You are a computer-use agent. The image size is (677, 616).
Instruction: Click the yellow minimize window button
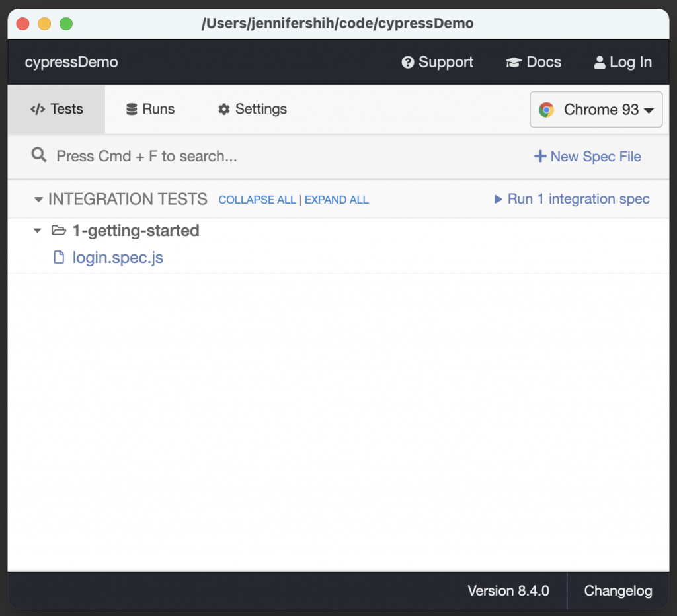[x=44, y=24]
